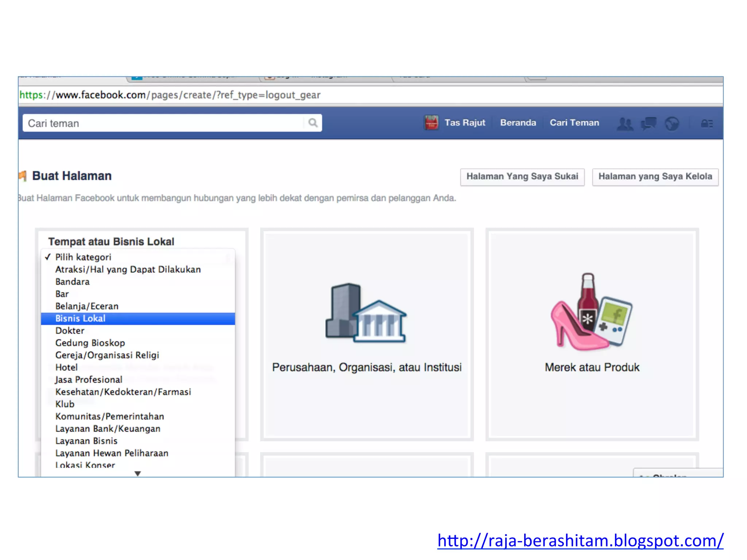
Task: Open raja-berashitam blogspot link
Action: point(580,540)
